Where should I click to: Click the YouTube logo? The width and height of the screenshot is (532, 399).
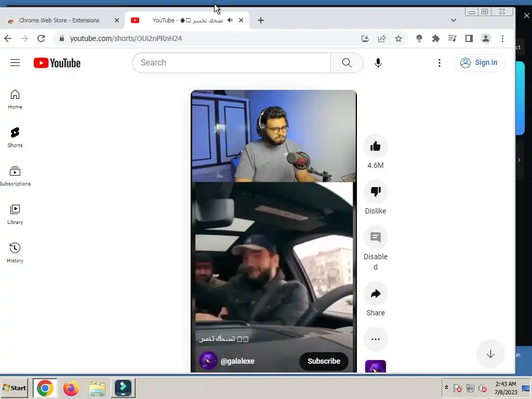57,63
